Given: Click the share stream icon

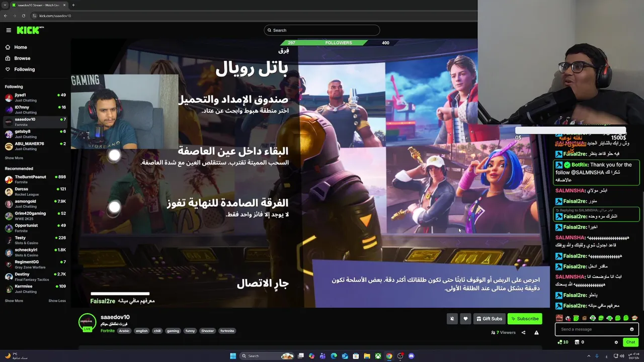Looking at the screenshot, I should (x=523, y=332).
